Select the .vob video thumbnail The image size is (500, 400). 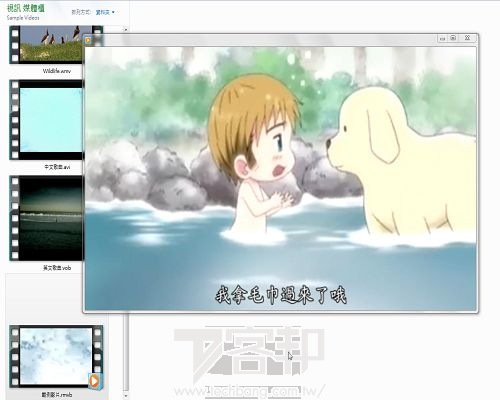coord(47,218)
